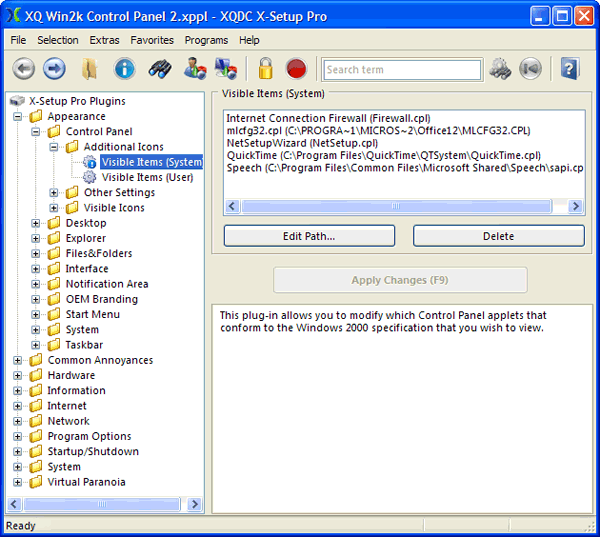This screenshot has width=600, height=537.
Task: Select the Speech sapi.cpl list entry
Action: click(405, 168)
